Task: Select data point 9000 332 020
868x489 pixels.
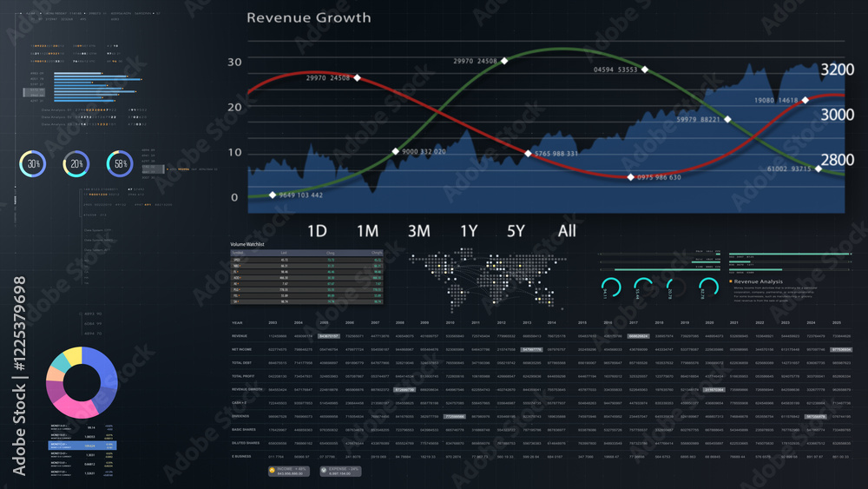Action: [395, 151]
